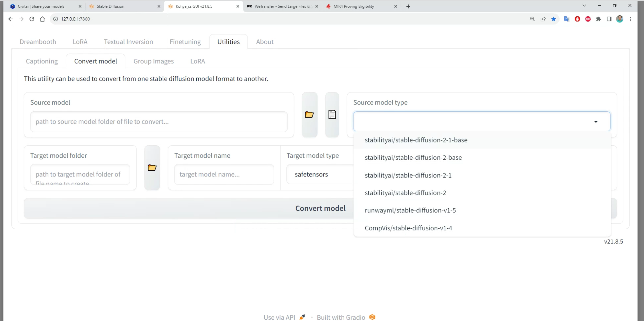This screenshot has width=644, height=321.
Task: Click the source model file document icon
Action: coord(332,115)
